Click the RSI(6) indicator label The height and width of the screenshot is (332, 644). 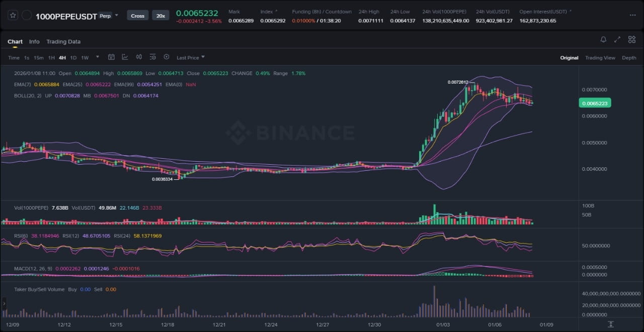(21, 235)
